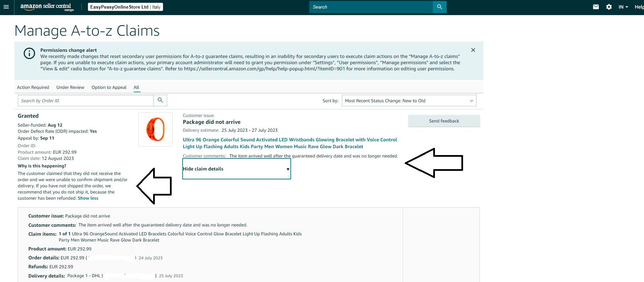
Task: Click the Amazon Seller Central logo
Action: click(x=47, y=7)
